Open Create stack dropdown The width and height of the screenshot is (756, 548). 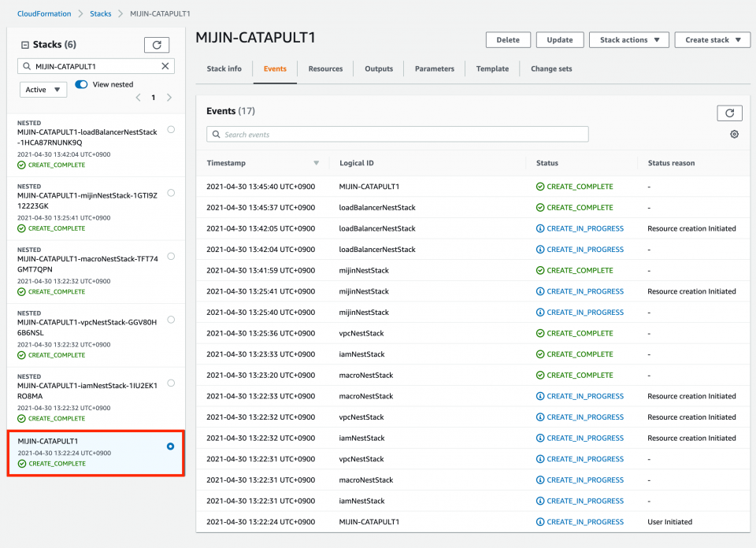click(x=712, y=40)
